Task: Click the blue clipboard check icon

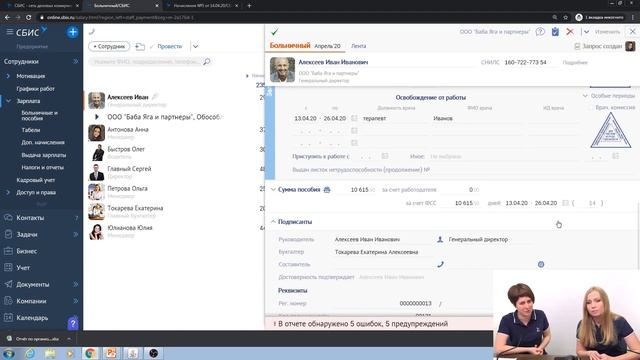Action: coord(555,31)
